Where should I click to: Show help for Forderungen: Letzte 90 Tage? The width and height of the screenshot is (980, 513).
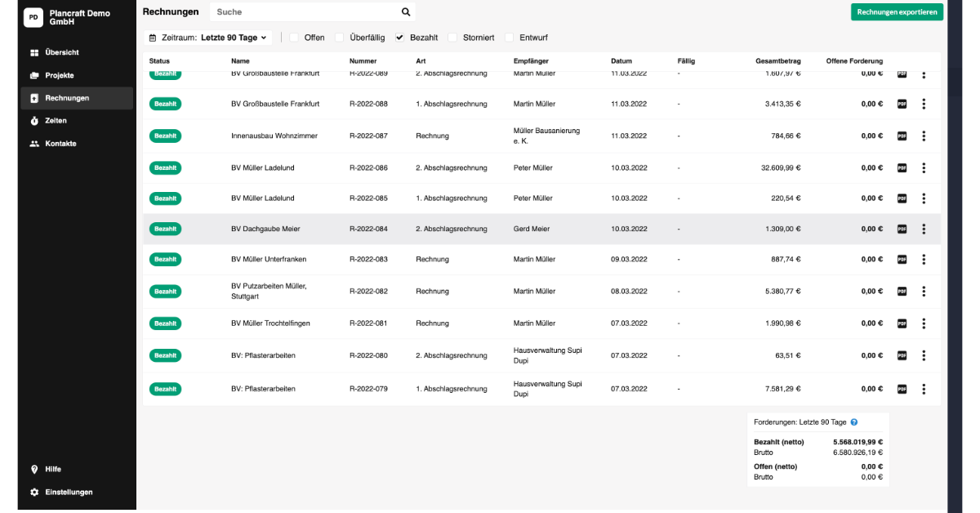coord(854,422)
